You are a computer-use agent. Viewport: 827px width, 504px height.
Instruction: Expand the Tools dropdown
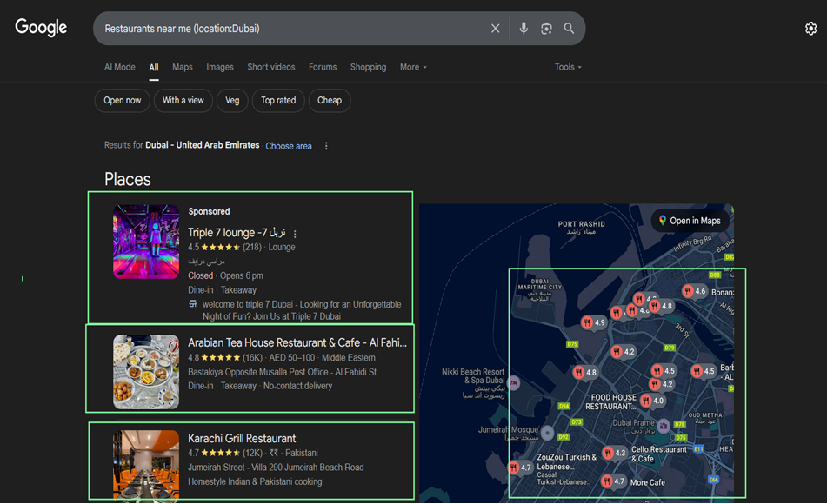(568, 67)
